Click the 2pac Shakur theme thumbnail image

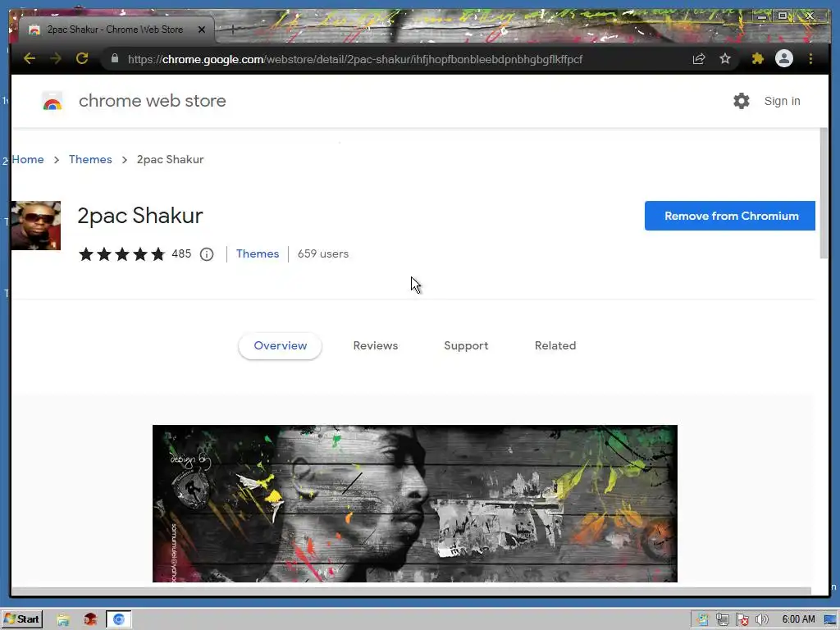point(36,226)
